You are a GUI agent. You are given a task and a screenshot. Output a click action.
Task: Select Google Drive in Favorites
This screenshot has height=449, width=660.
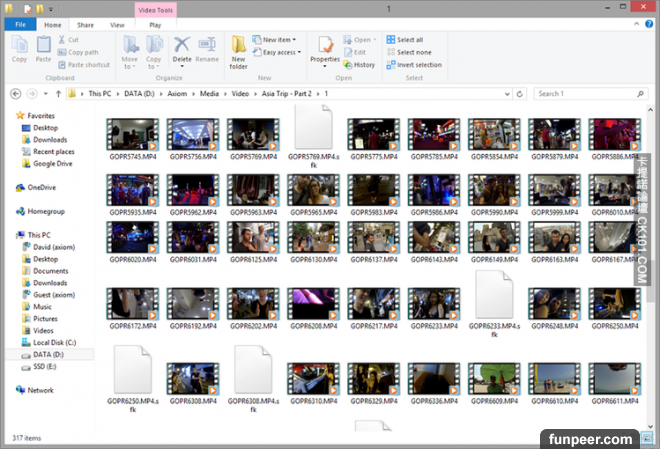pos(51,163)
